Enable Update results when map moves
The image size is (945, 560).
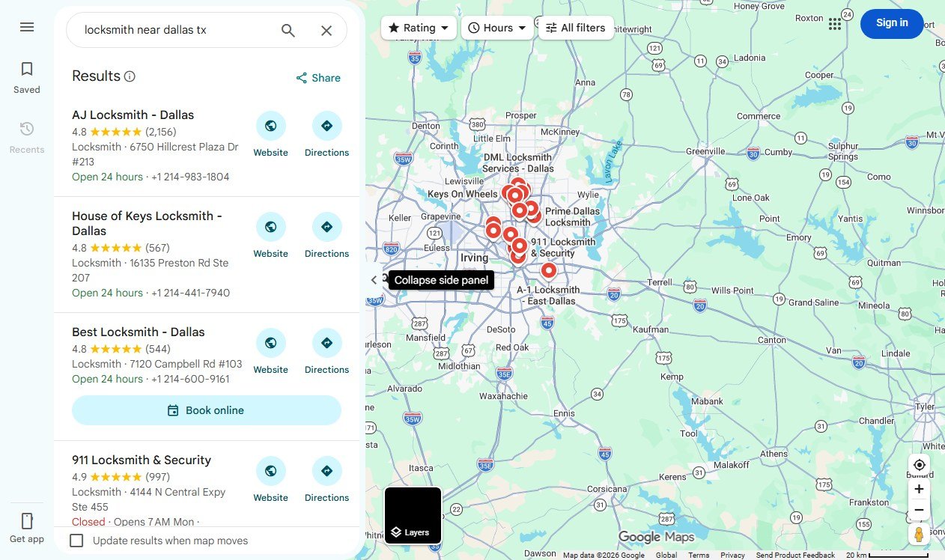[76, 541]
